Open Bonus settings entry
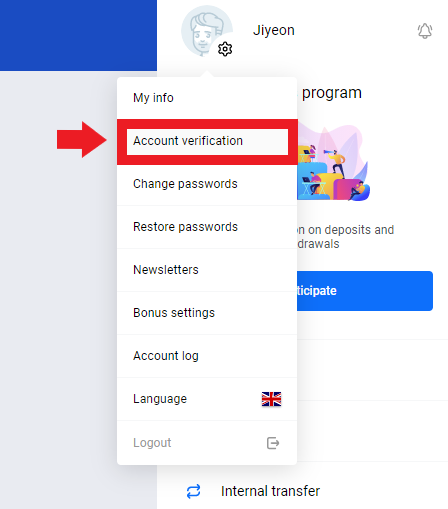The width and height of the screenshot is (448, 509). pyautogui.click(x=207, y=313)
